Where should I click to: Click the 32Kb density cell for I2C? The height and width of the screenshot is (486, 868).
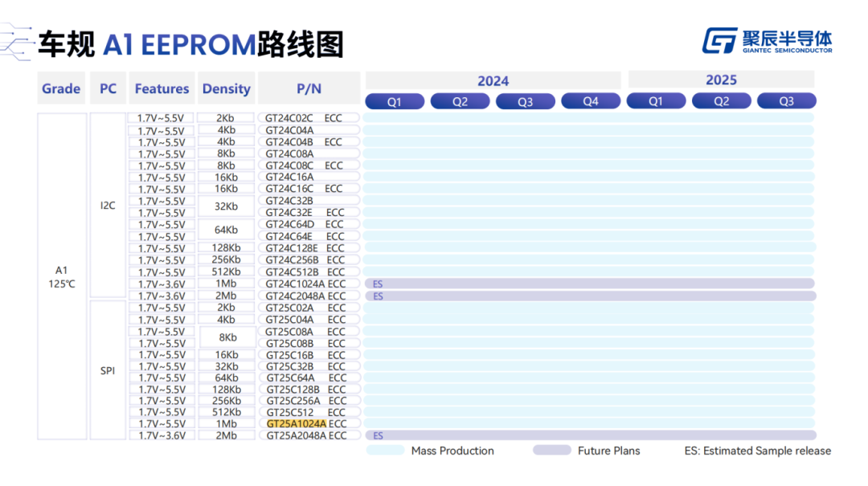pos(226,206)
